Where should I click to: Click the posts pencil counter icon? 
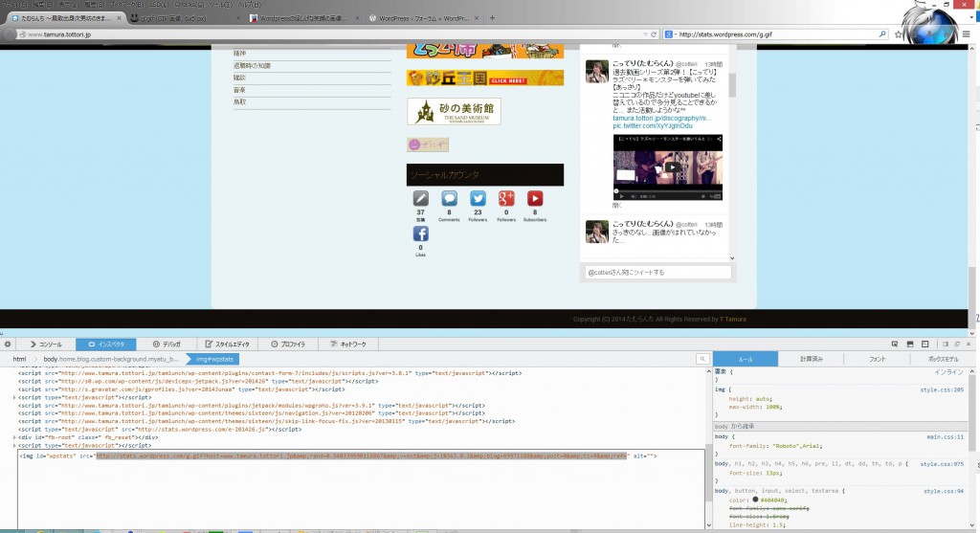coord(421,199)
